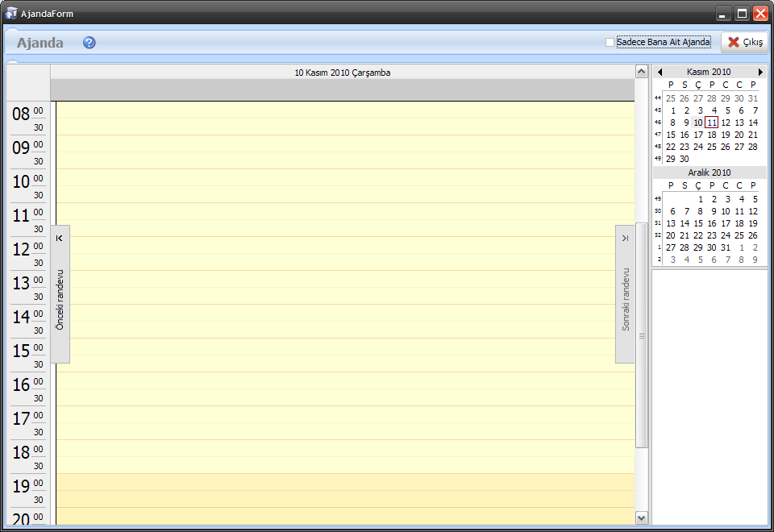The height and width of the screenshot is (532, 774).
Task: Maximize the AjandaForm window
Action: coord(742,13)
